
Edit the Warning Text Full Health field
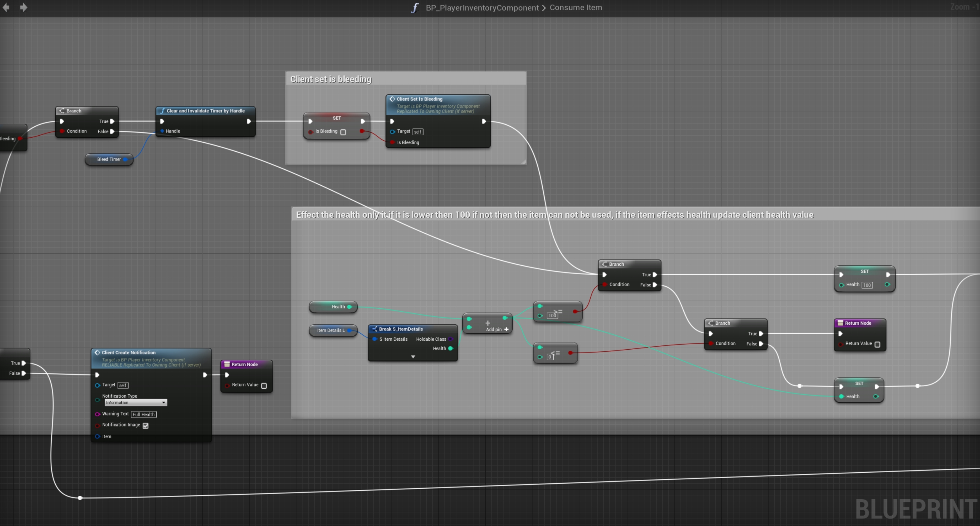pyautogui.click(x=144, y=415)
